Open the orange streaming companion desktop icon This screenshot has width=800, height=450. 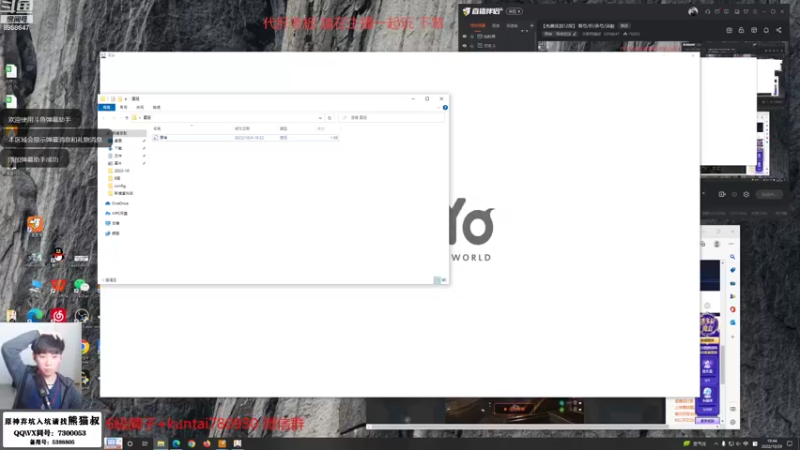click(35, 224)
